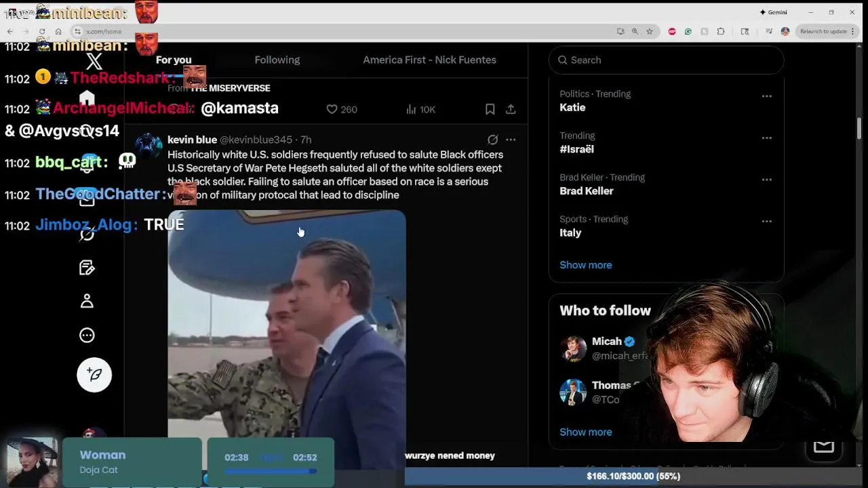Switch to the Following tab
The image size is (868, 488).
click(277, 60)
